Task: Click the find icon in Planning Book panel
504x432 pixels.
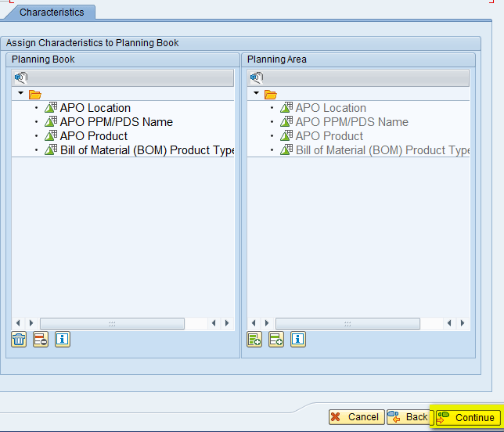Action: (21, 77)
